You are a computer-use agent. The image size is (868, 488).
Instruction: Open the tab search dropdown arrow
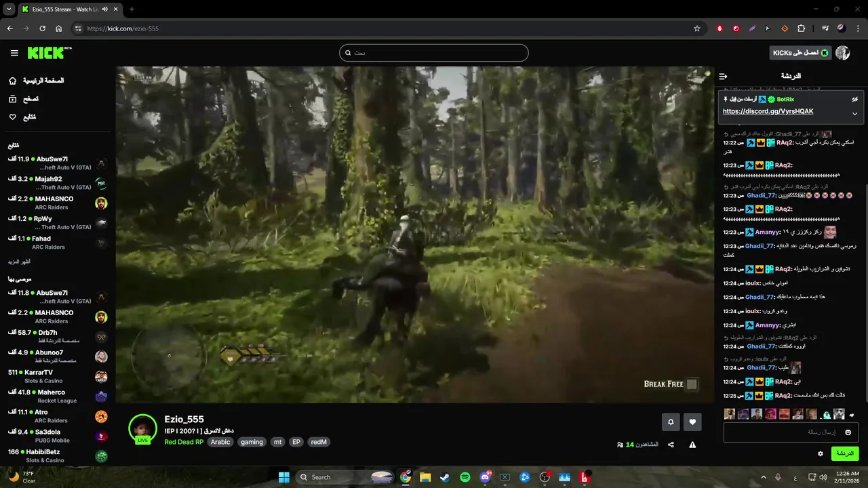coord(9,9)
